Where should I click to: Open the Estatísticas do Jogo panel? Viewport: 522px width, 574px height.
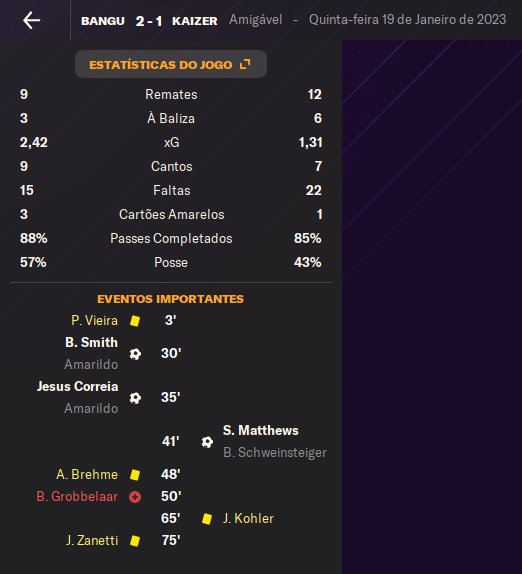pos(171,64)
